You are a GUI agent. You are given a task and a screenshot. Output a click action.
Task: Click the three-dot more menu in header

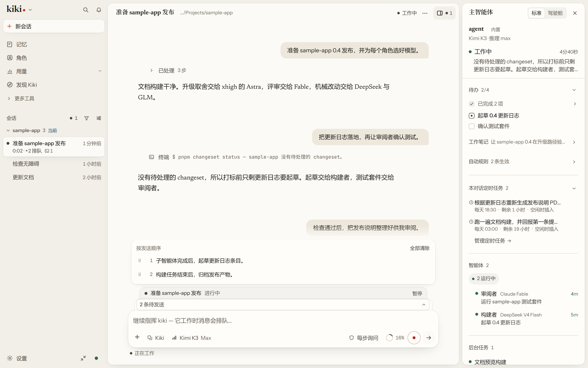click(425, 13)
